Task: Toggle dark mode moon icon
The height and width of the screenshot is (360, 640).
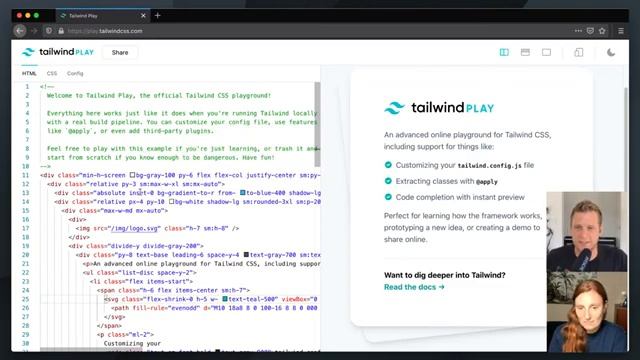Action: pos(611,52)
